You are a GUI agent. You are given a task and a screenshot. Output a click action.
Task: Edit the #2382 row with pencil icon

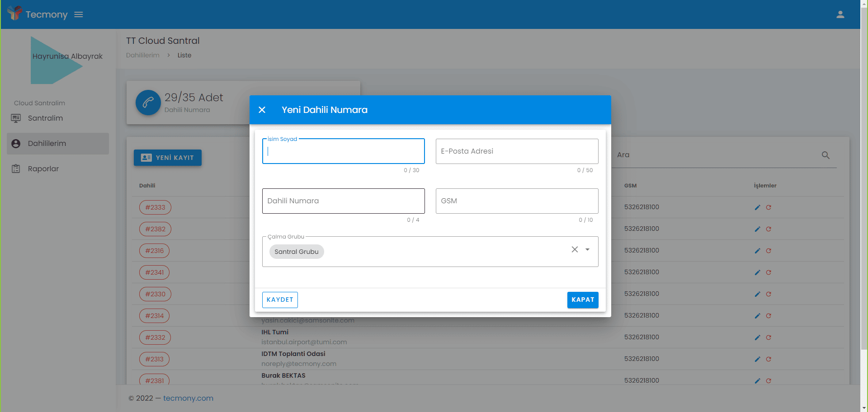click(x=757, y=229)
